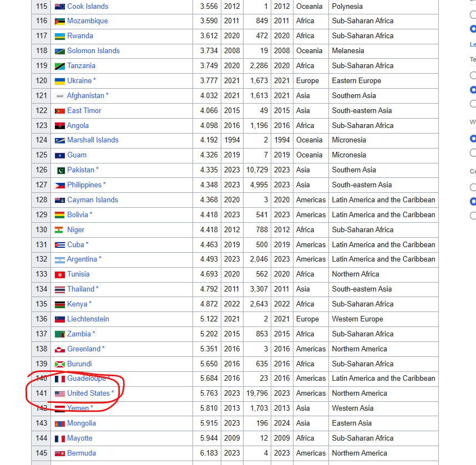Click the Marshall Islands flag icon
476x465 pixels.
pyautogui.click(x=60, y=140)
